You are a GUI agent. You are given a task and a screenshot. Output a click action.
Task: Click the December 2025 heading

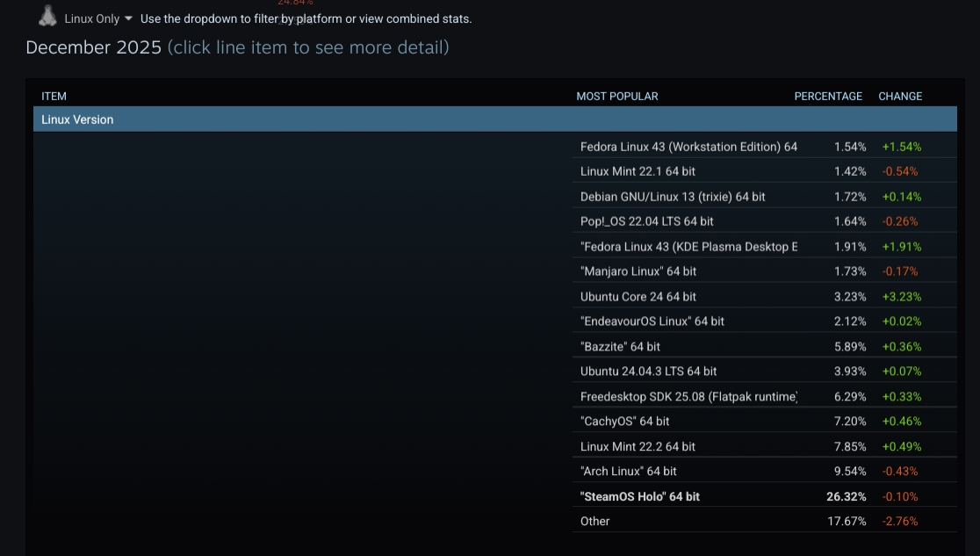(94, 47)
